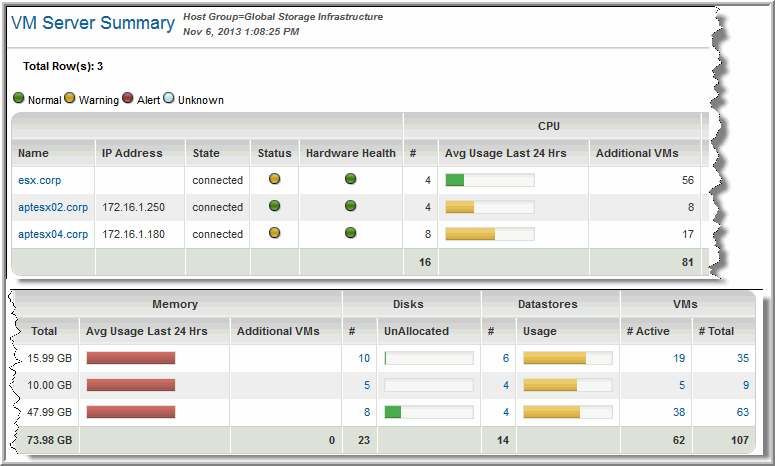Open the aptesx04.corp server link
This screenshot has width=775, height=466.
point(53,234)
